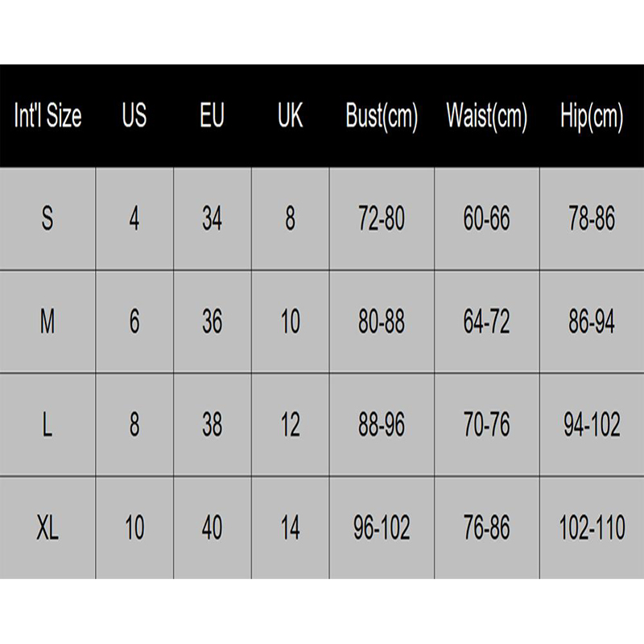Click the XL size row label

pyautogui.click(x=47, y=528)
